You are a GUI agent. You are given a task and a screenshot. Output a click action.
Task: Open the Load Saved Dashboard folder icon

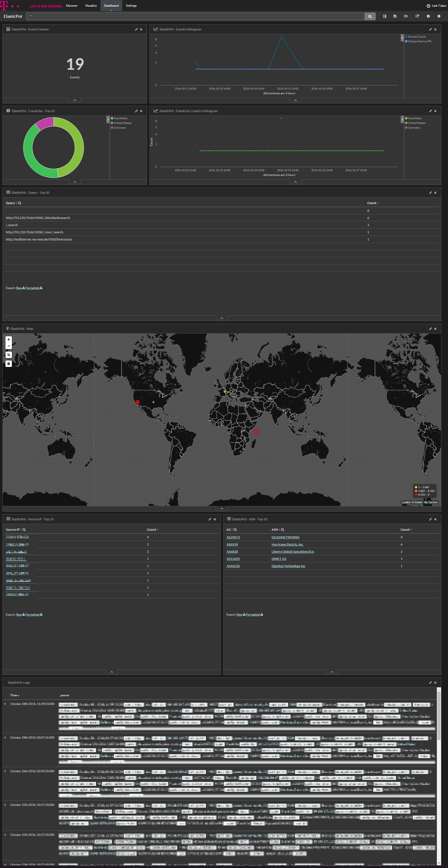(406, 16)
